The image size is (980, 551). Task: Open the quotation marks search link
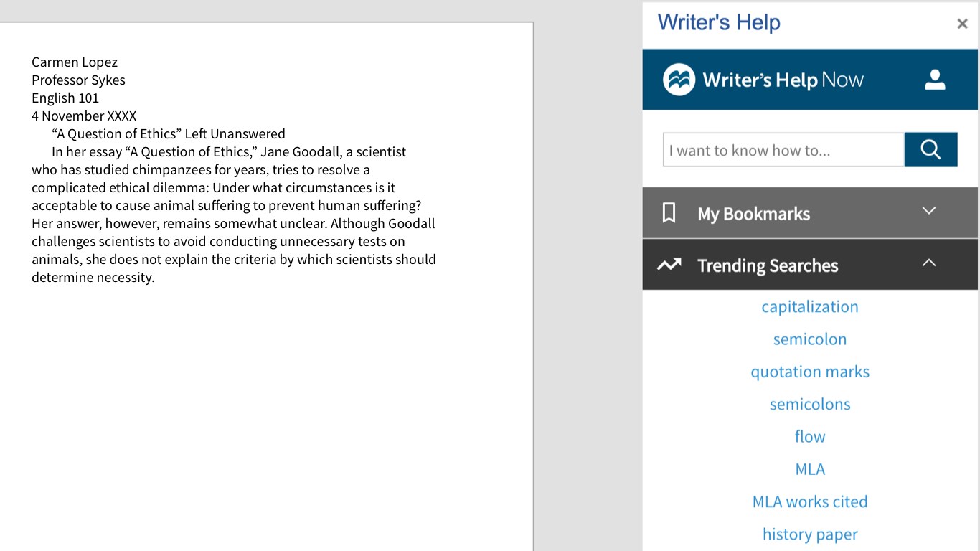pos(809,372)
